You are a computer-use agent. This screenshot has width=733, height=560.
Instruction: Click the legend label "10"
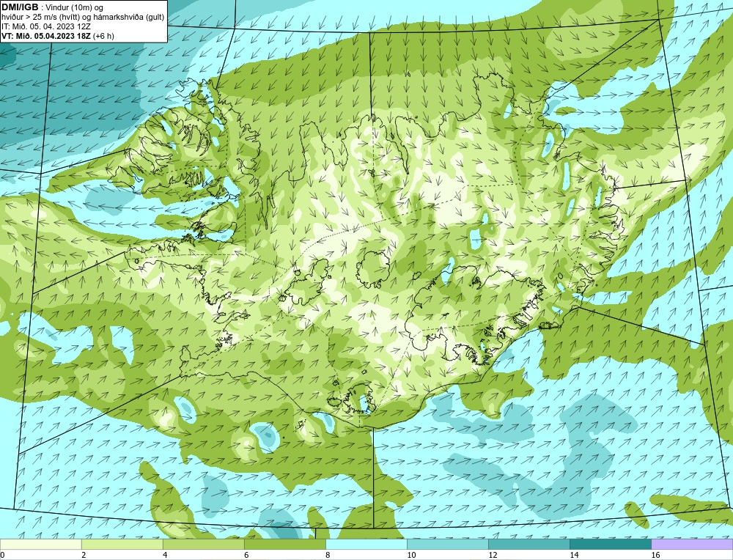point(411,555)
